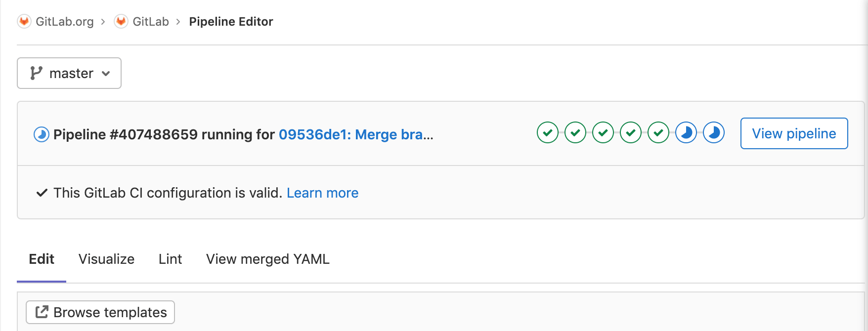Screen dimensions: 868x331
Task: Click the GitLab group fox avatar
Action: [121, 21]
